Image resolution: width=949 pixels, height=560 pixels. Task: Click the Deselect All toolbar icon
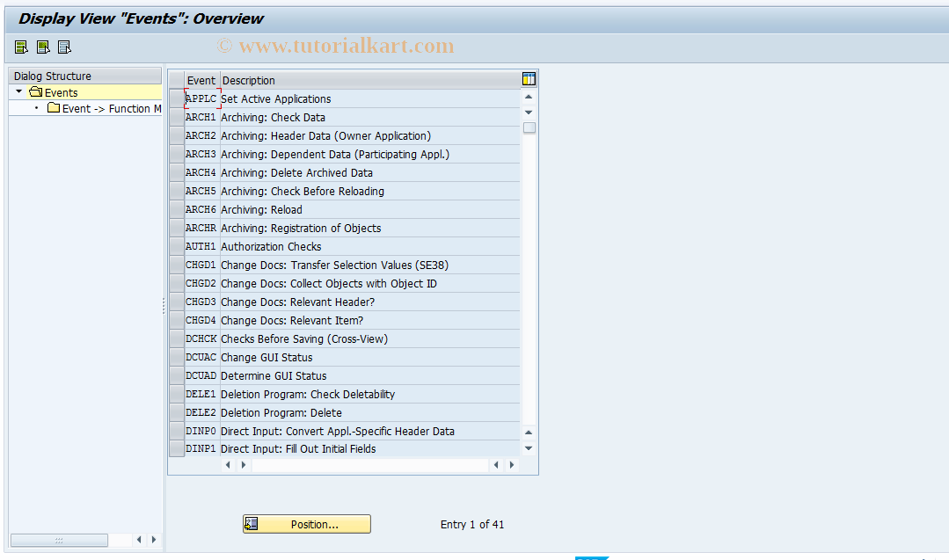pos(64,47)
